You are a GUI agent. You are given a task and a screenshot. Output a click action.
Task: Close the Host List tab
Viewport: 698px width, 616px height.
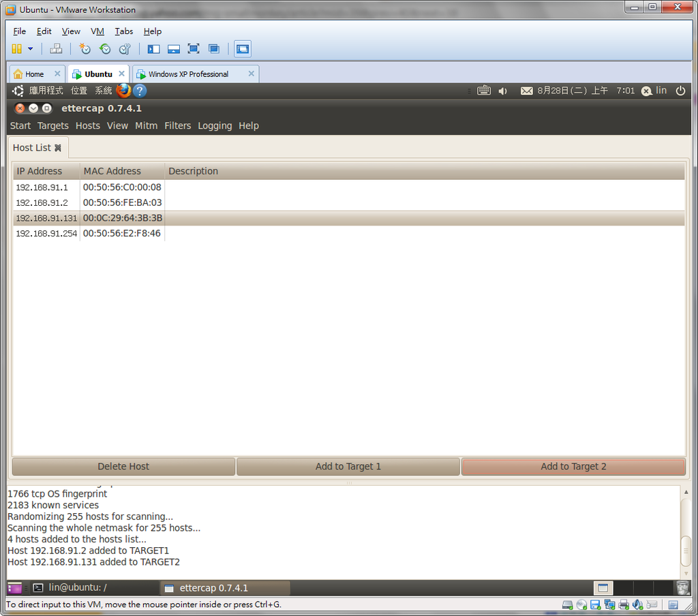[x=58, y=148]
